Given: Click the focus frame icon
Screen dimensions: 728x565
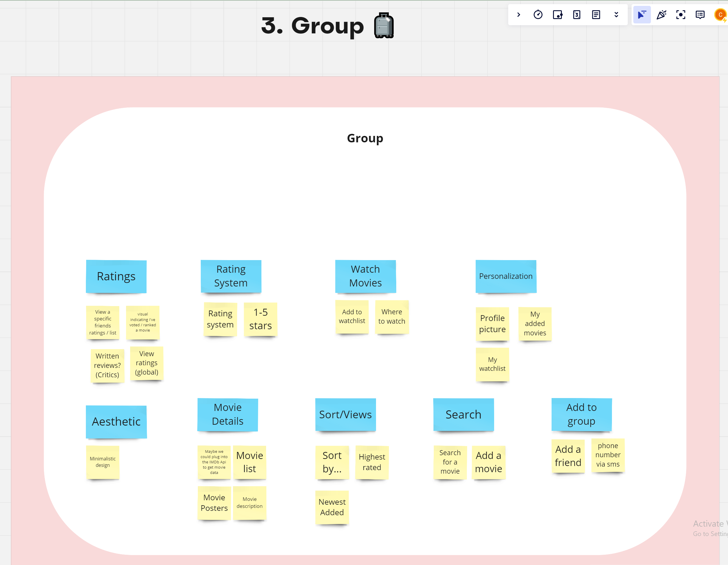Looking at the screenshot, I should click(x=681, y=15).
